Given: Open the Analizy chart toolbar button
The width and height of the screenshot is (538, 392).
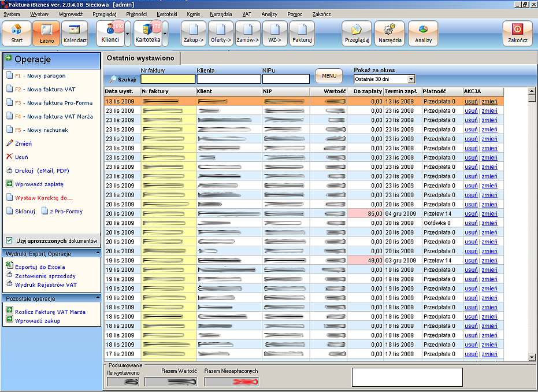Looking at the screenshot, I should pyautogui.click(x=423, y=34).
